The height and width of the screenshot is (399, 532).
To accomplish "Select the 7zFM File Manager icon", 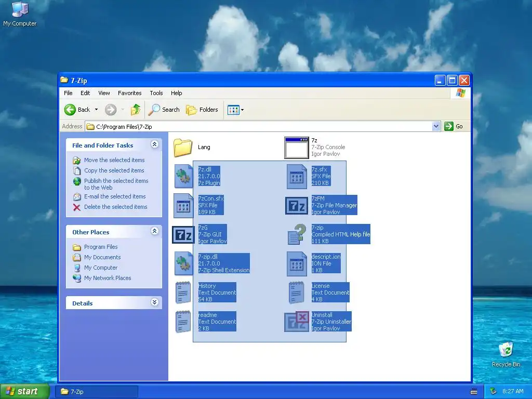I will point(296,206).
